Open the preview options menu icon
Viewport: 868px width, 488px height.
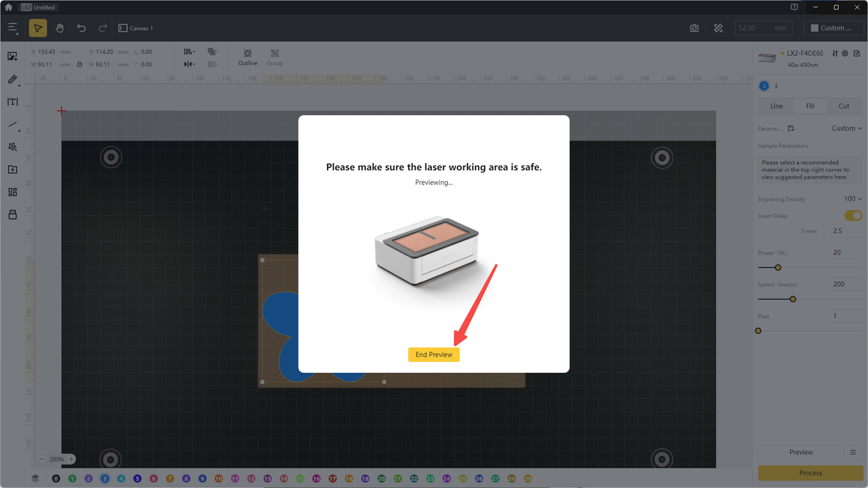click(x=854, y=452)
